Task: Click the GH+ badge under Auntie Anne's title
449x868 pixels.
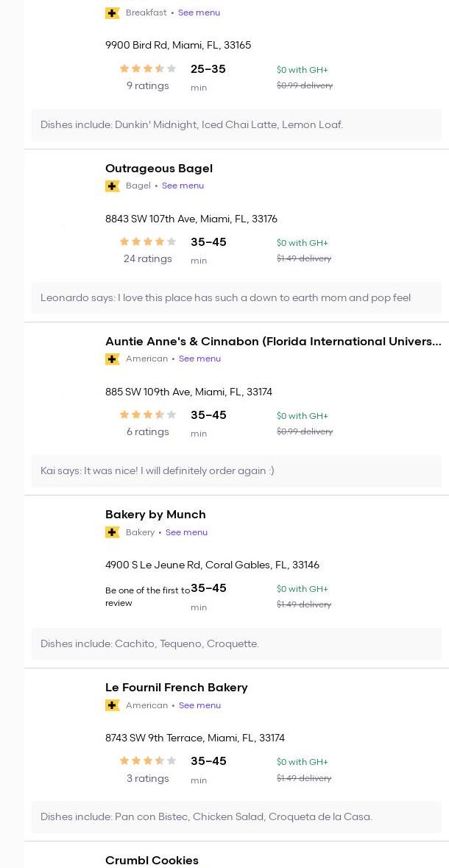Action: pyautogui.click(x=113, y=359)
